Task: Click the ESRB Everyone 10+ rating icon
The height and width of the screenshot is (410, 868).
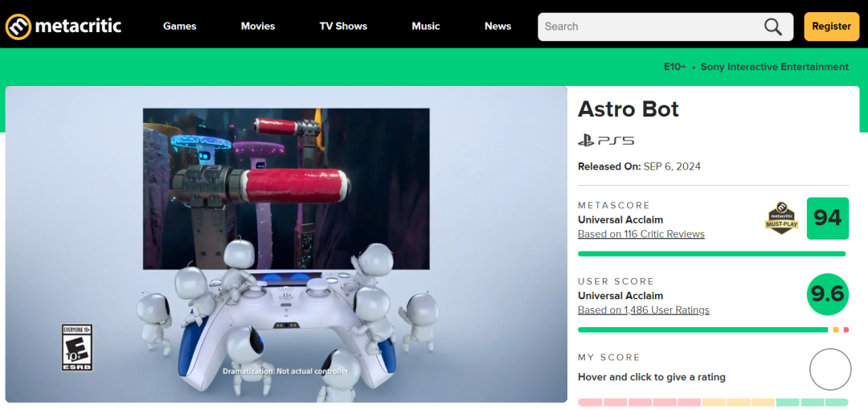Action: coord(77,347)
